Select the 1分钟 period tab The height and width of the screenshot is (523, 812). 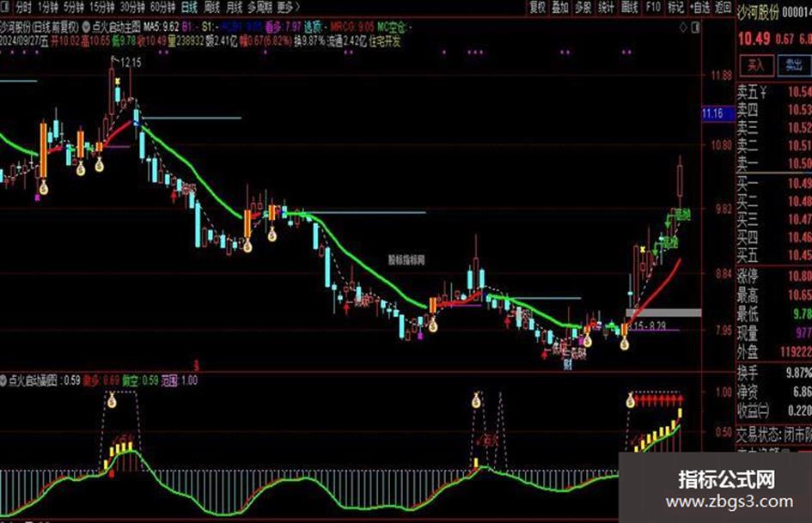pyautogui.click(x=47, y=7)
